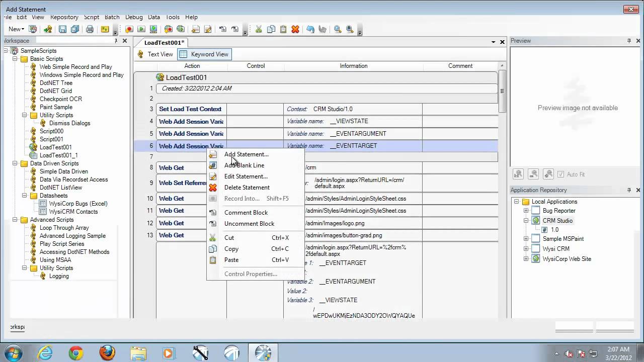Click the Set Load Test Context action
This screenshot has height=362, width=644.
(190, 109)
